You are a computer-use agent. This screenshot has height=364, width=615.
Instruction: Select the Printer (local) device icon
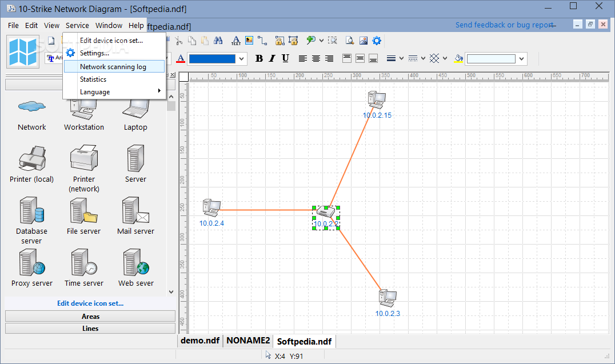32,158
